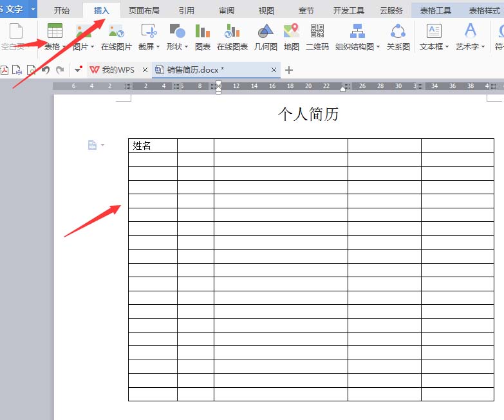Open the 开发工具 tab
The width and height of the screenshot is (504, 420).
(349, 10)
